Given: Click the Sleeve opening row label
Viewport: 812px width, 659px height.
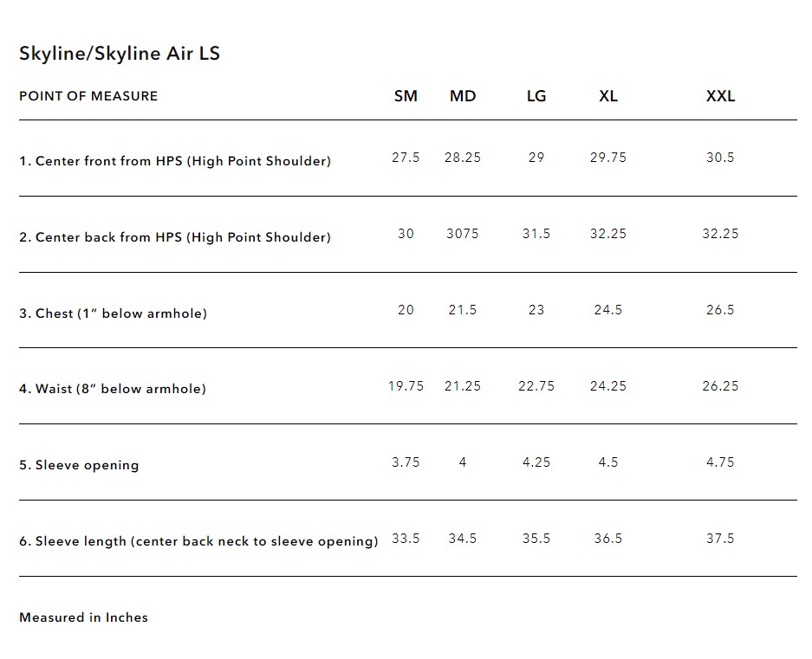Looking at the screenshot, I should 79,465.
